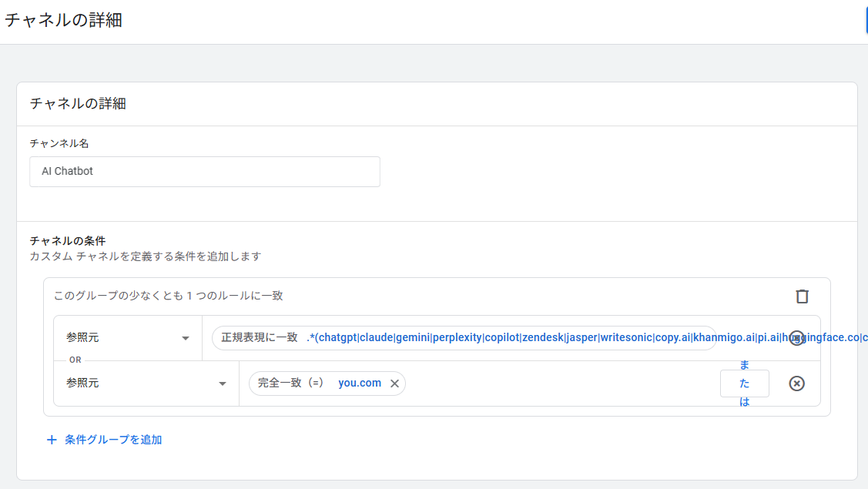Delete the condition group with trash icon
This screenshot has height=489, width=868.
[802, 296]
